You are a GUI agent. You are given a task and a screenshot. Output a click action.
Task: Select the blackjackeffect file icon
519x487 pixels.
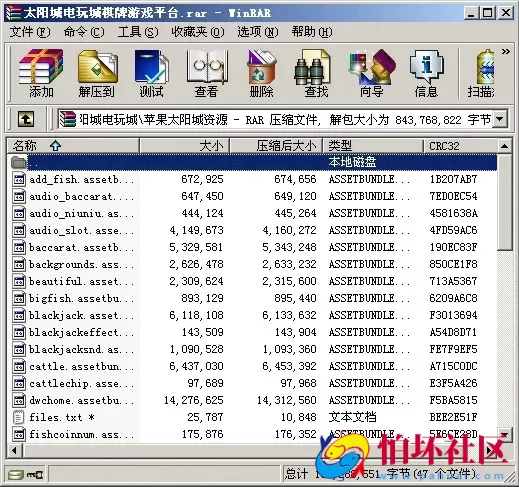(19, 332)
